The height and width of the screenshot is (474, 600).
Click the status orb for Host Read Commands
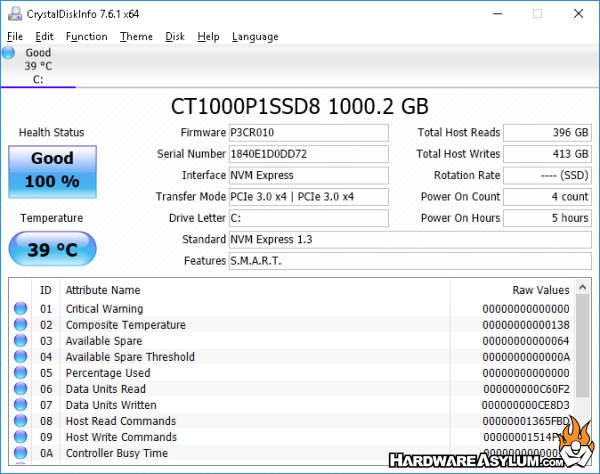[21, 421]
